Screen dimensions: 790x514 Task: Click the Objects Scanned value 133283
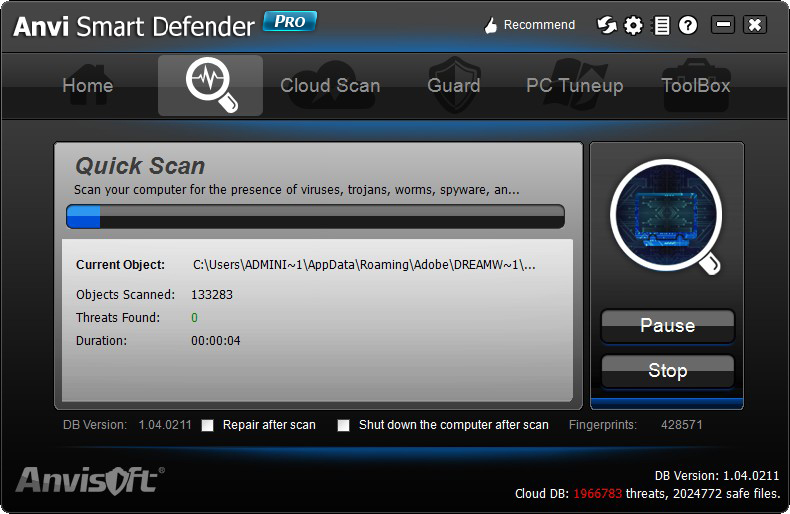(212, 295)
